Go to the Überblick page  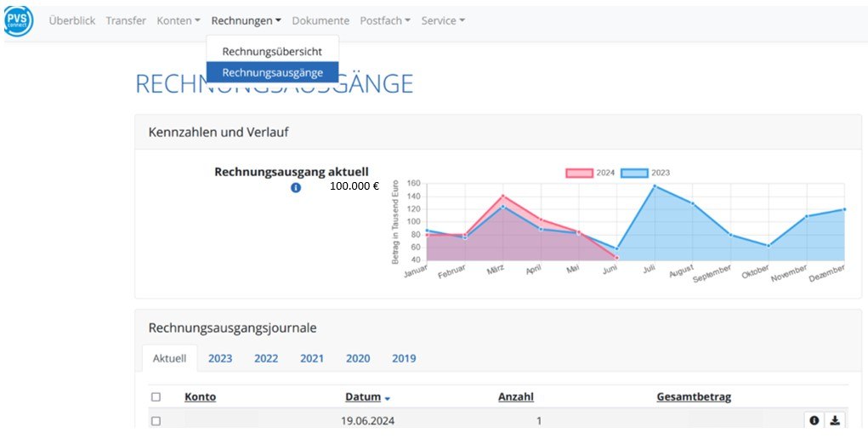click(x=72, y=20)
